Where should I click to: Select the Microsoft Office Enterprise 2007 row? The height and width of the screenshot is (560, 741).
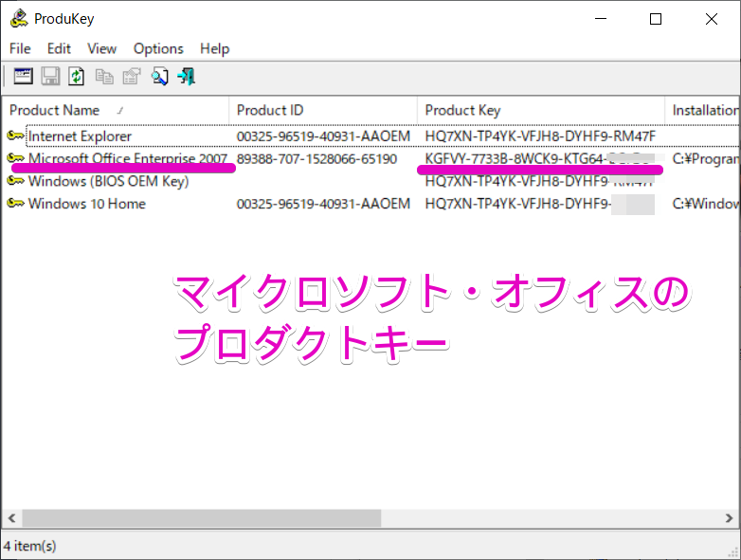click(x=370, y=159)
